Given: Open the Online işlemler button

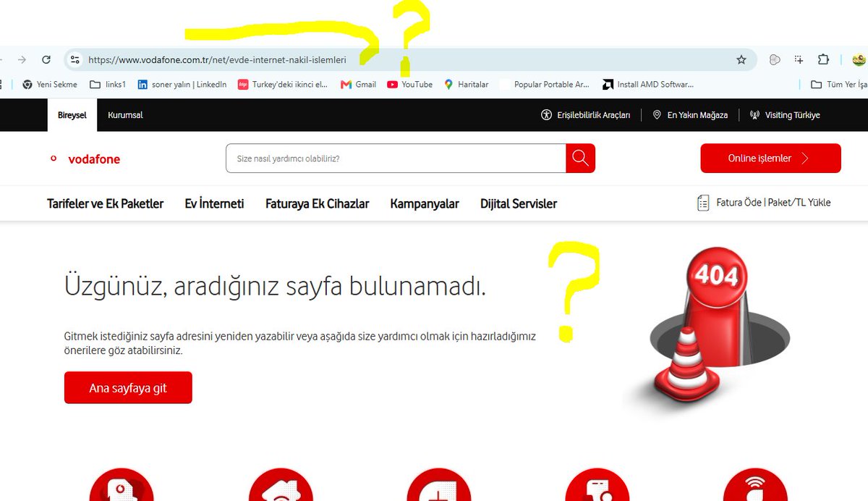Looking at the screenshot, I should pyautogui.click(x=770, y=159).
